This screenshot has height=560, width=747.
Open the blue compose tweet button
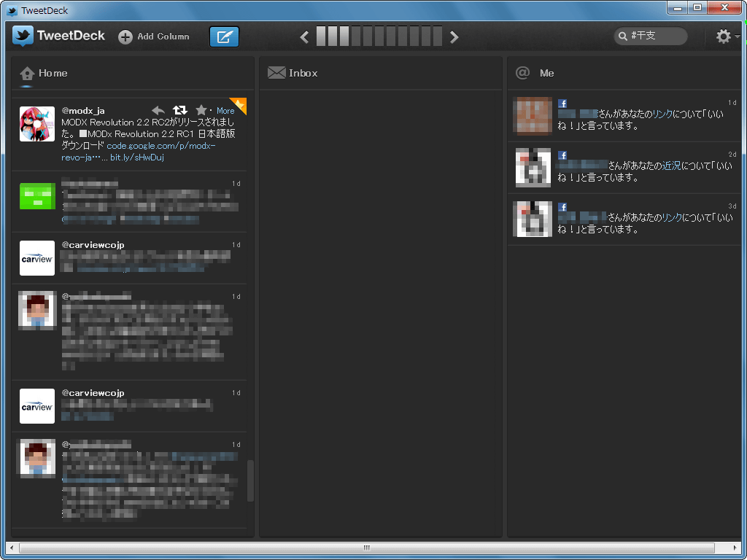coord(225,36)
